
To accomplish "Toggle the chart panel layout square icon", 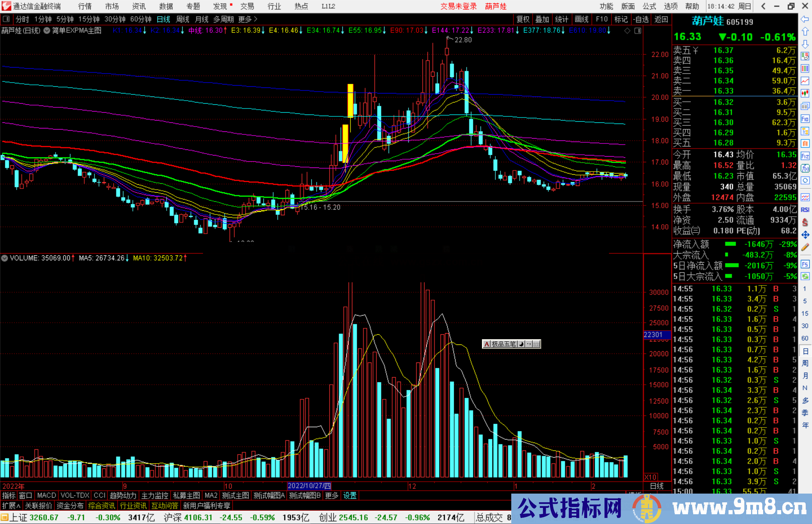I will (x=638, y=31).
